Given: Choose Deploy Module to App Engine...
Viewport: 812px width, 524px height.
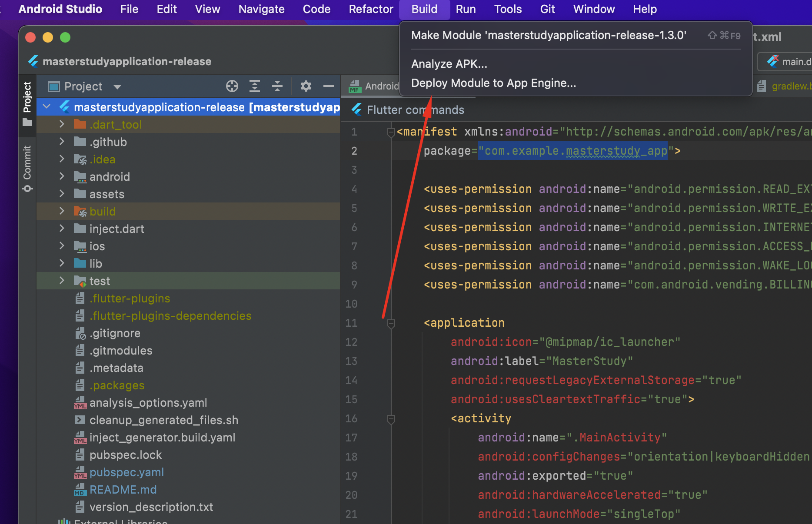Looking at the screenshot, I should pyautogui.click(x=576, y=83).
